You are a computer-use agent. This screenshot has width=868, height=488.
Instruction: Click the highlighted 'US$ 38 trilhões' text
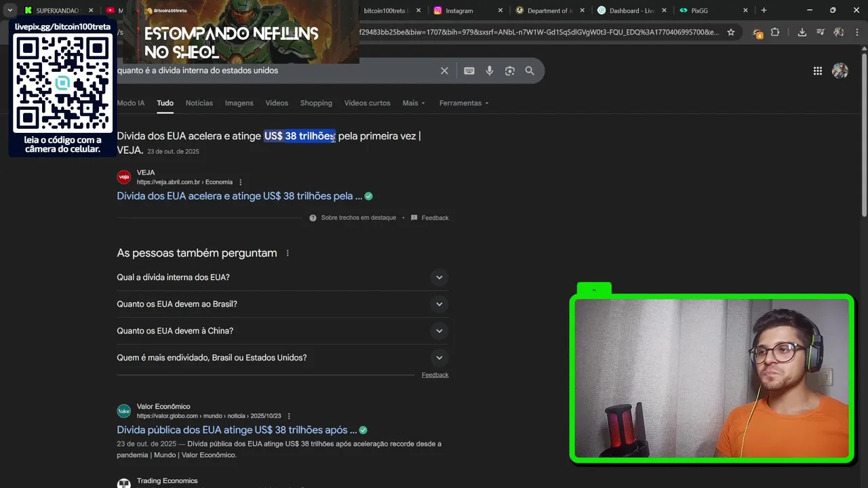(x=300, y=136)
